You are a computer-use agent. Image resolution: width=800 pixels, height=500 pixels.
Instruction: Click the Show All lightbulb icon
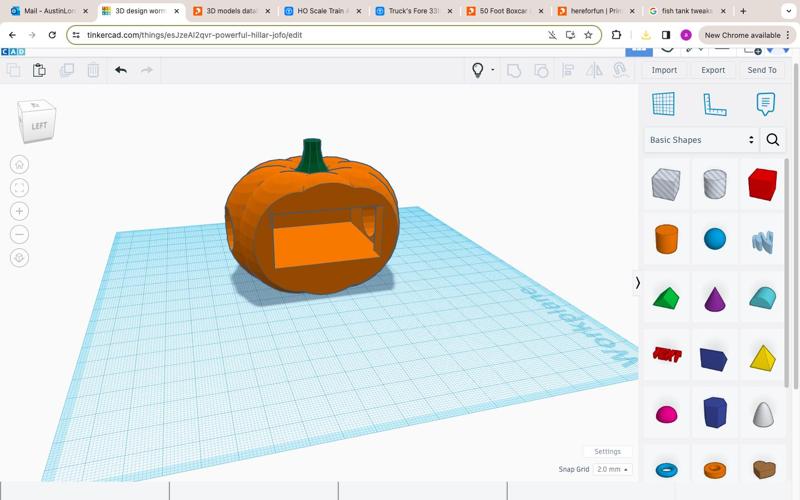[x=478, y=70]
